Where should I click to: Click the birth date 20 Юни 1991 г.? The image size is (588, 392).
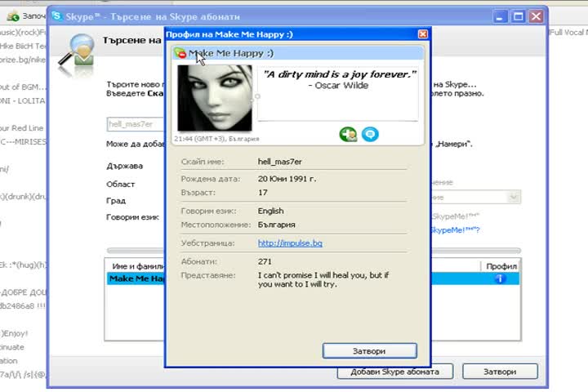(287, 179)
